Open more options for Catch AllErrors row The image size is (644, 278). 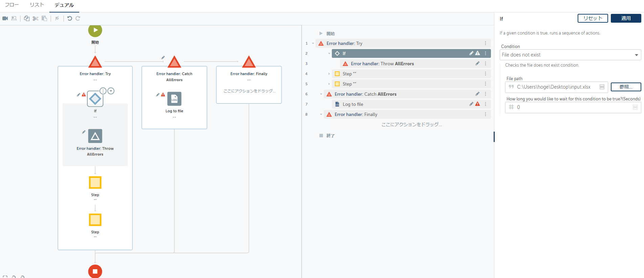[x=486, y=94]
